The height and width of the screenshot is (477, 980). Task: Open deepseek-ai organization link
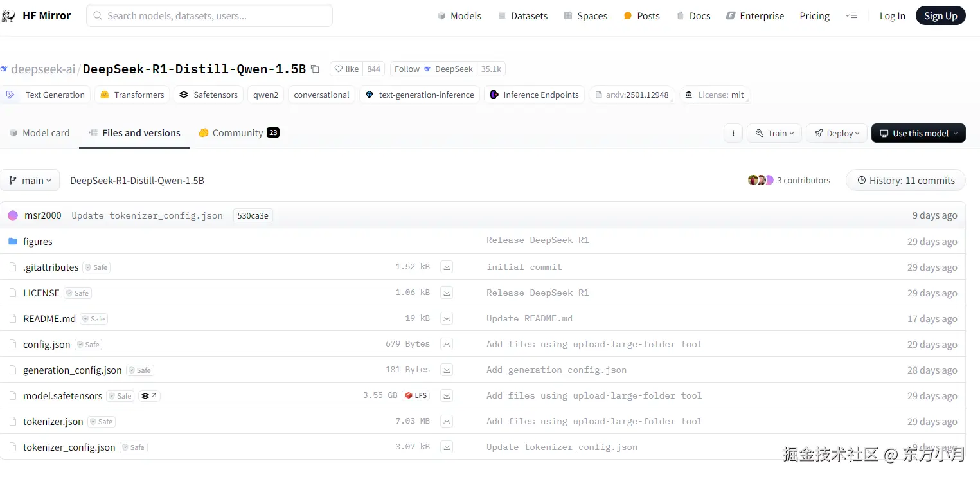point(42,69)
